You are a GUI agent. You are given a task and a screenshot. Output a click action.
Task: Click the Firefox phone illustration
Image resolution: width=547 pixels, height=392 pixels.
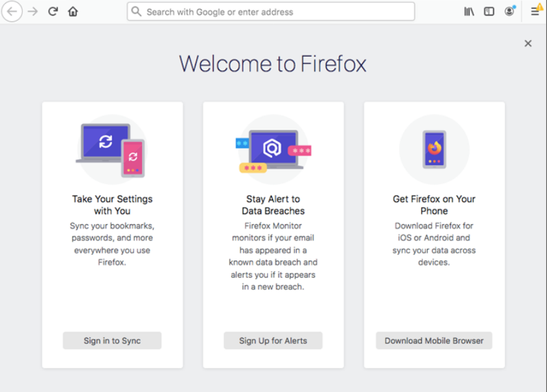pos(434,150)
